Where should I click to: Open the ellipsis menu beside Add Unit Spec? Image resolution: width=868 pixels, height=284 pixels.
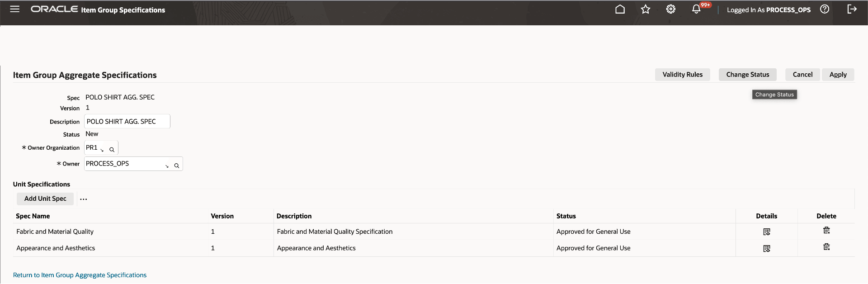coord(83,199)
